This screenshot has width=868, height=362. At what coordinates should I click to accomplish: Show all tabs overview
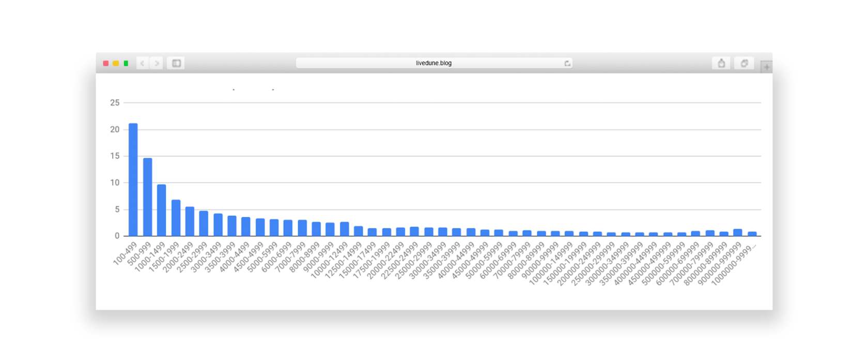tap(744, 63)
